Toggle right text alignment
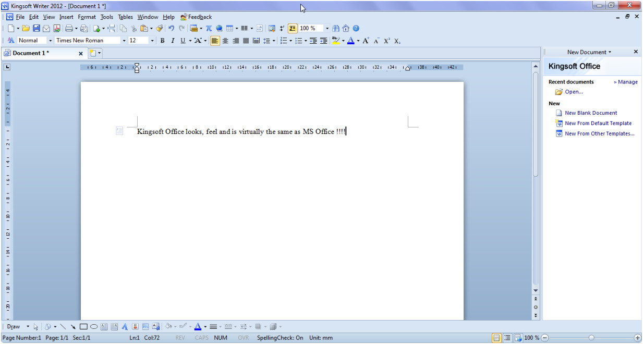Viewport: 644px width, 344px height. 236,40
